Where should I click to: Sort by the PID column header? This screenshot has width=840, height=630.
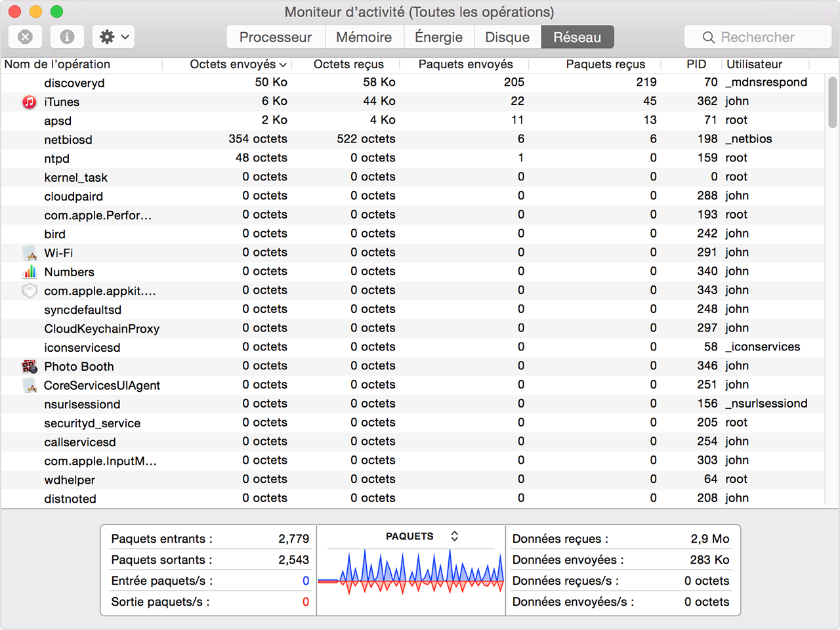tap(696, 64)
